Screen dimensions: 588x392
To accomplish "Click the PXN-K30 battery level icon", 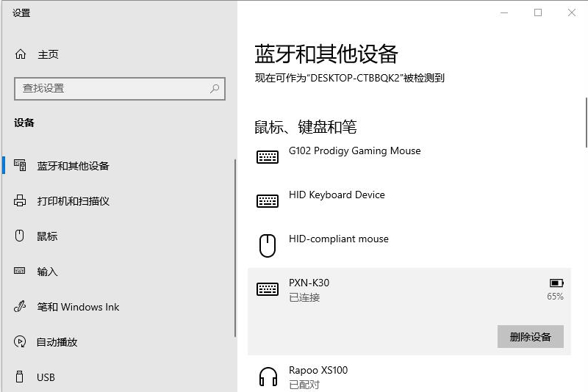I will [x=556, y=283].
